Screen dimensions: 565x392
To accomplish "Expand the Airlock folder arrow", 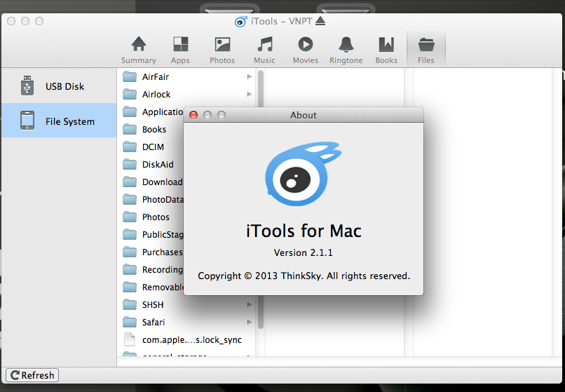I will point(249,94).
